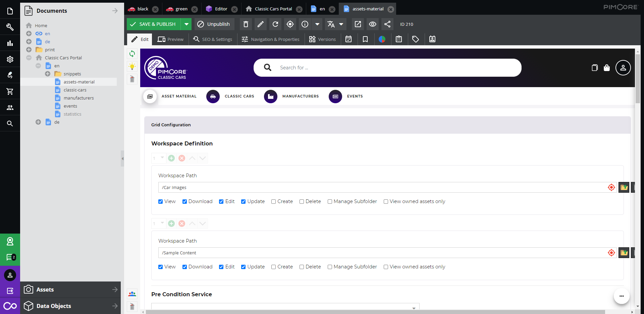Reload the document with the refresh icon
This screenshot has width=644, height=314.
point(275,24)
